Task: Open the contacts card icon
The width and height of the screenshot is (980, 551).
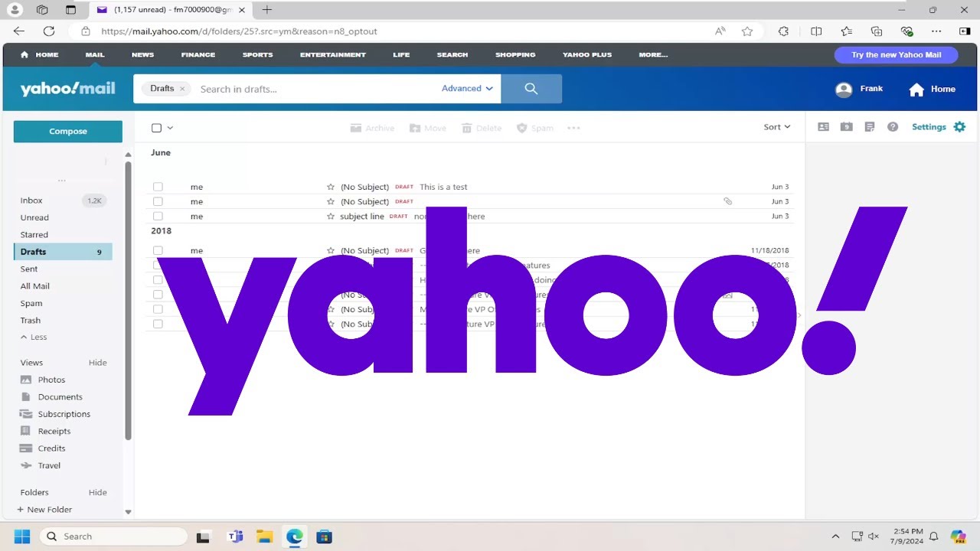Action: (823, 127)
